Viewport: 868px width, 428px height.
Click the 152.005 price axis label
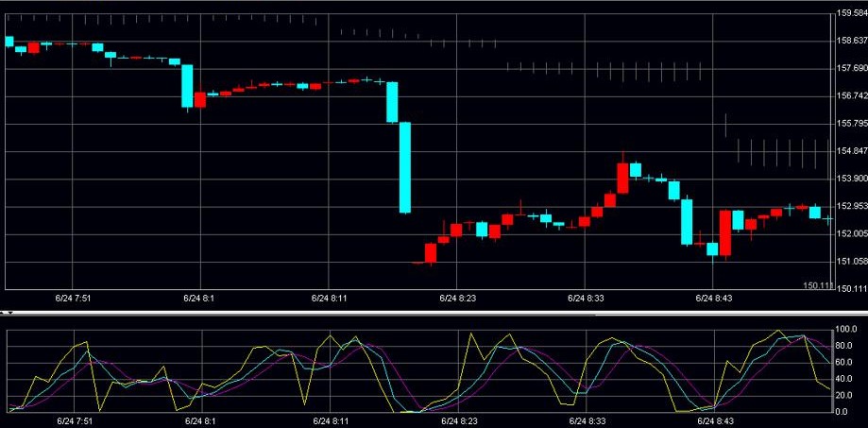click(x=852, y=233)
